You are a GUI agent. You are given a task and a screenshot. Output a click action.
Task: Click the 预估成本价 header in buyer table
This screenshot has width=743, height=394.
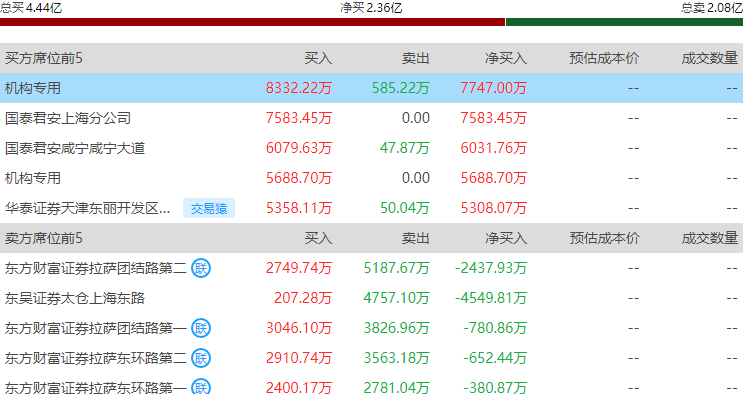604,58
